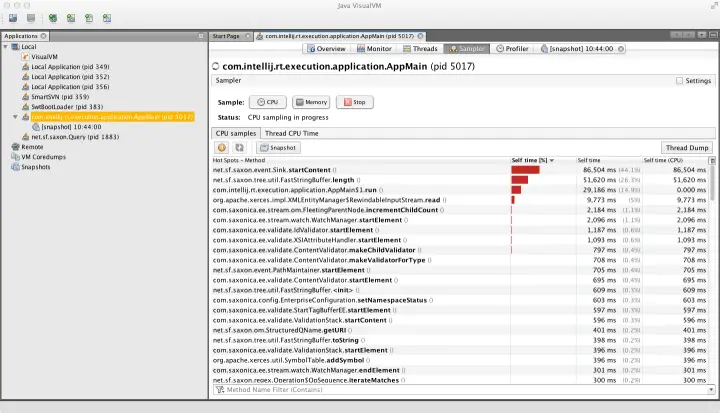Click the column chooser icon in table header
The height and width of the screenshot is (413, 720).
pos(712,160)
